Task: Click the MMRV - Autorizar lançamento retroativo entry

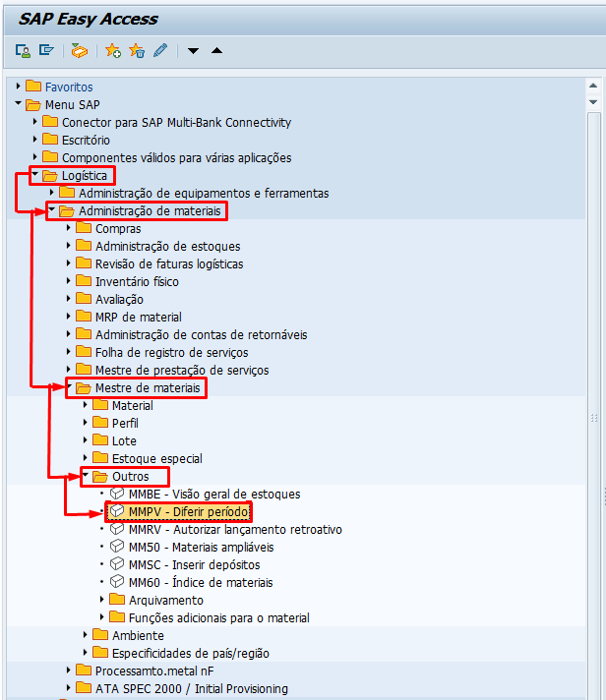Action: [x=234, y=529]
